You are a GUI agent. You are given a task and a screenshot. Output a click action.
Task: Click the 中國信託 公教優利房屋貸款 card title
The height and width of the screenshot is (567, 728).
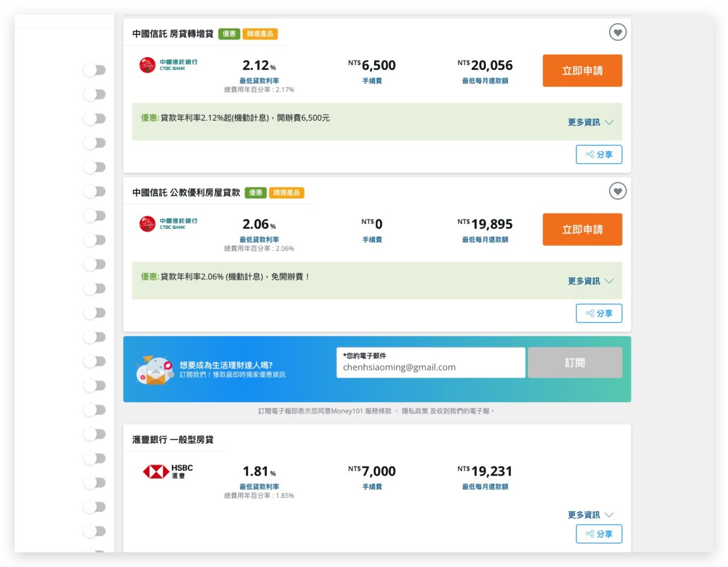click(186, 193)
